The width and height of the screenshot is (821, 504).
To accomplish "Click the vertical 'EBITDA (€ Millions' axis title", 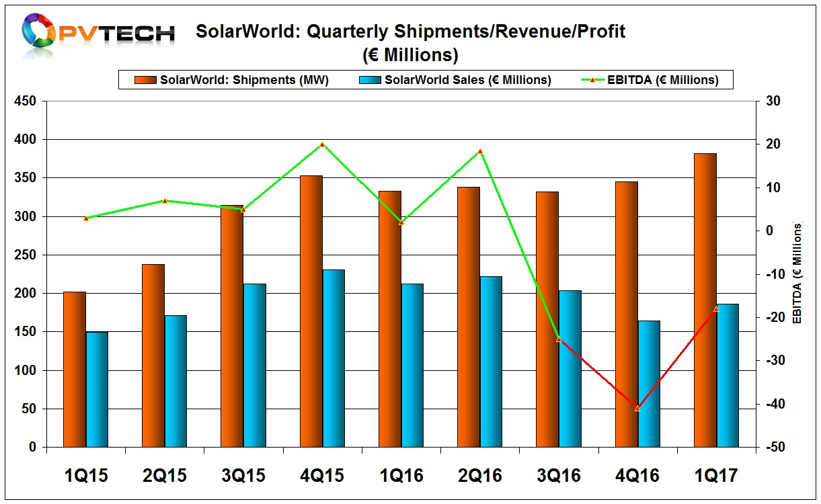I will point(797,274).
